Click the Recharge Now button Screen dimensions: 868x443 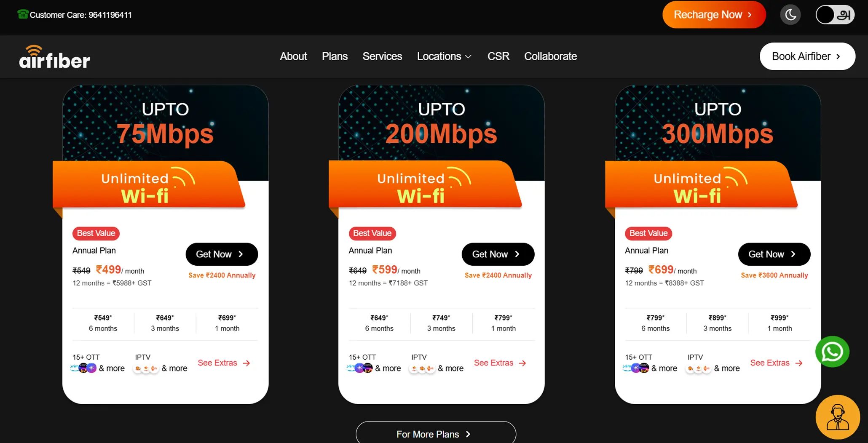[714, 15]
